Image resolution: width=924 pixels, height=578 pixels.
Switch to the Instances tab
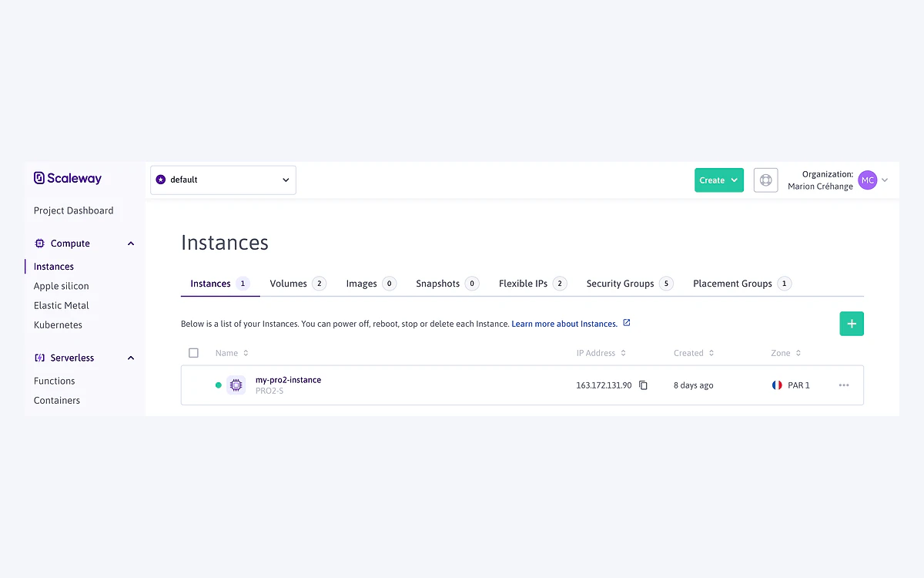(x=220, y=284)
